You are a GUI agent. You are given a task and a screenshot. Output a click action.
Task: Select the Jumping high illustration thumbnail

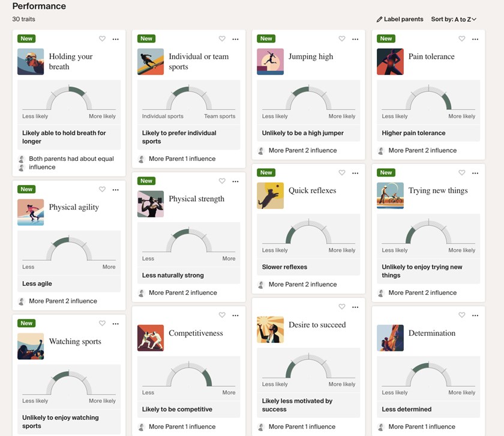tap(270, 61)
